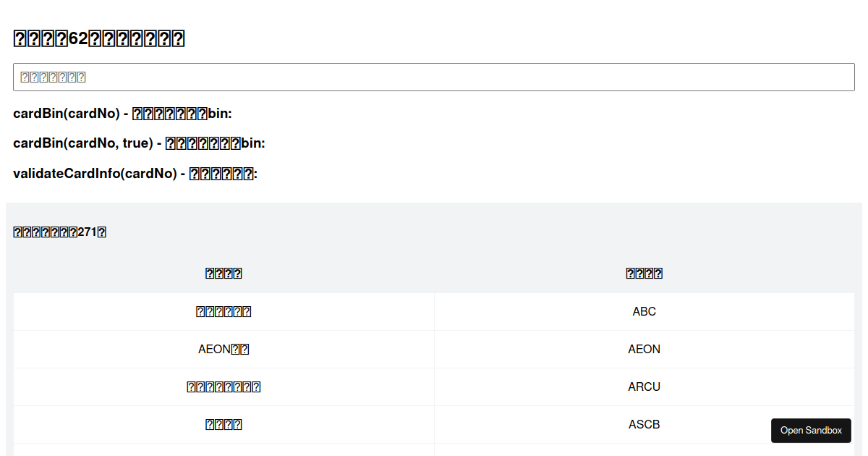The height and width of the screenshot is (456, 868).
Task: Click the bank count line showing 271
Action: pos(60,232)
